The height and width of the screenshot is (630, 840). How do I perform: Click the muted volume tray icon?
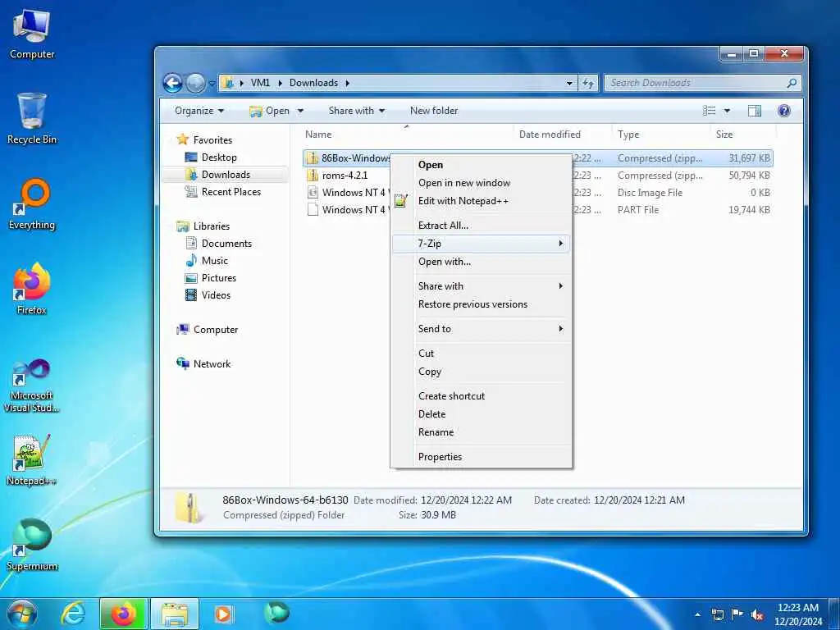[x=757, y=614]
